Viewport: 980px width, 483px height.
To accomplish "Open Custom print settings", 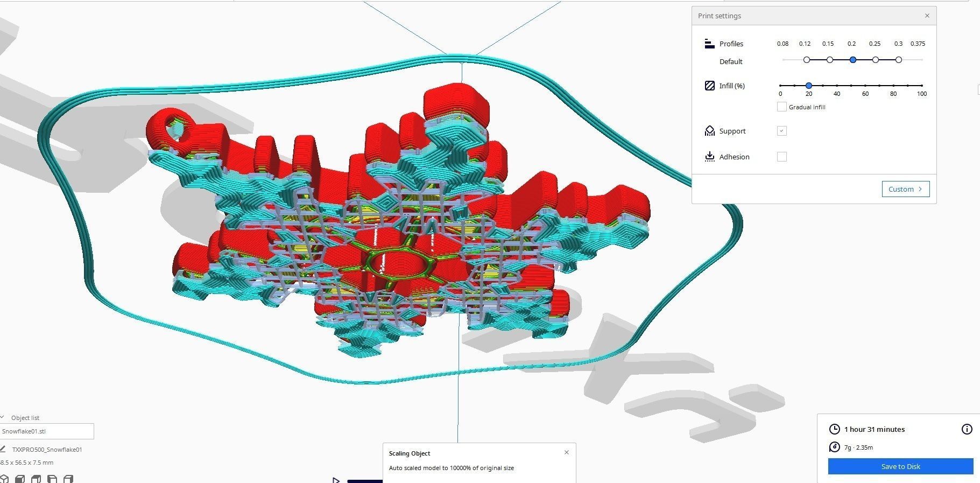I will (x=905, y=189).
